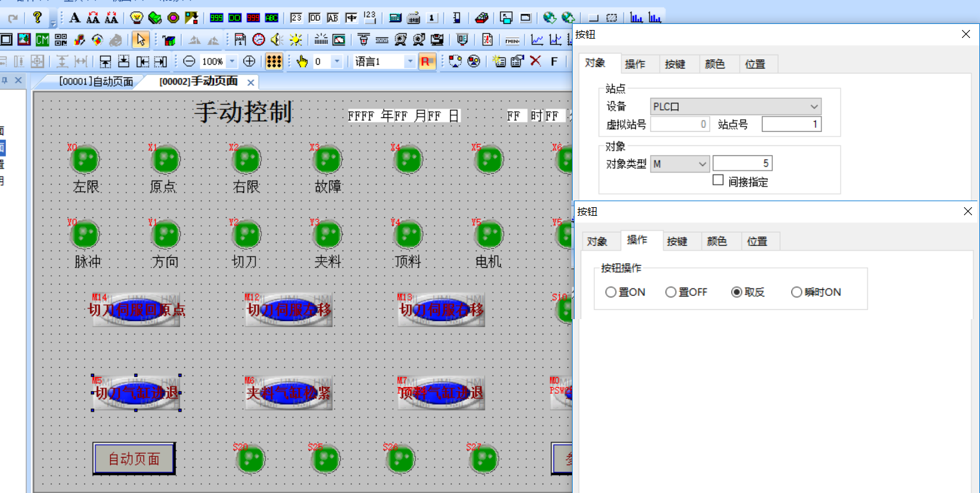This screenshot has height=493, width=980.
Task: Open help with the question mark icon
Action: 37,18
